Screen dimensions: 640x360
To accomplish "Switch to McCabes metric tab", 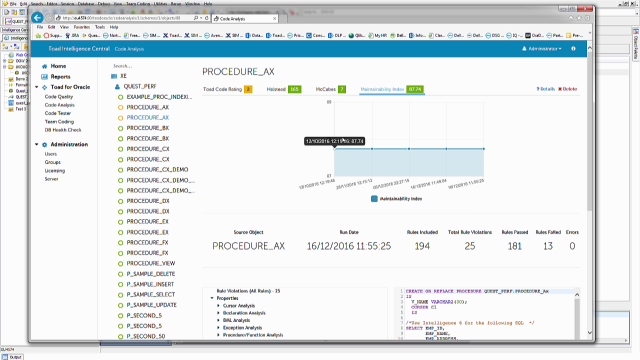I will pyautogui.click(x=331, y=89).
